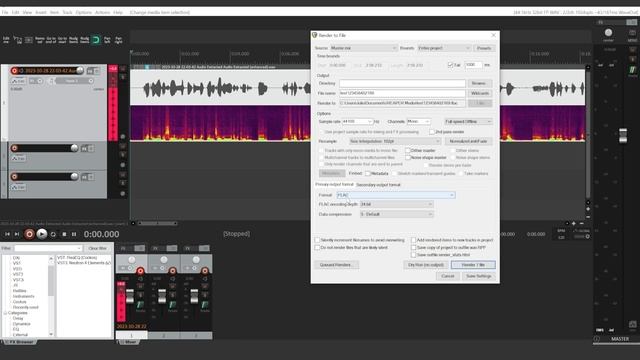
Task: Arm record on track 2
Action: tap(14, 148)
